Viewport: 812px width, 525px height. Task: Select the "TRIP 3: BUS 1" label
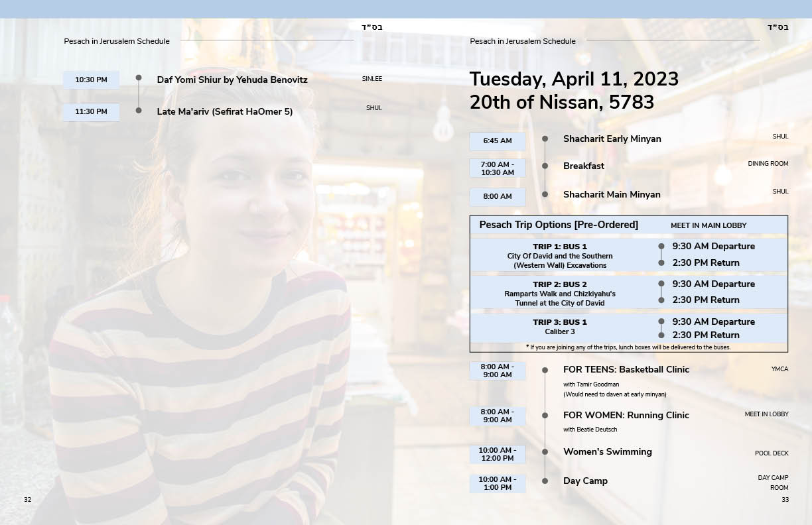[x=560, y=322]
